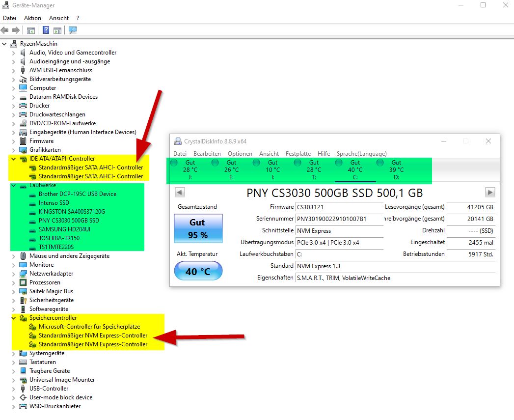This screenshot has height=420, width=514.
Task: Click the Monitore display icon
Action: 23,265
